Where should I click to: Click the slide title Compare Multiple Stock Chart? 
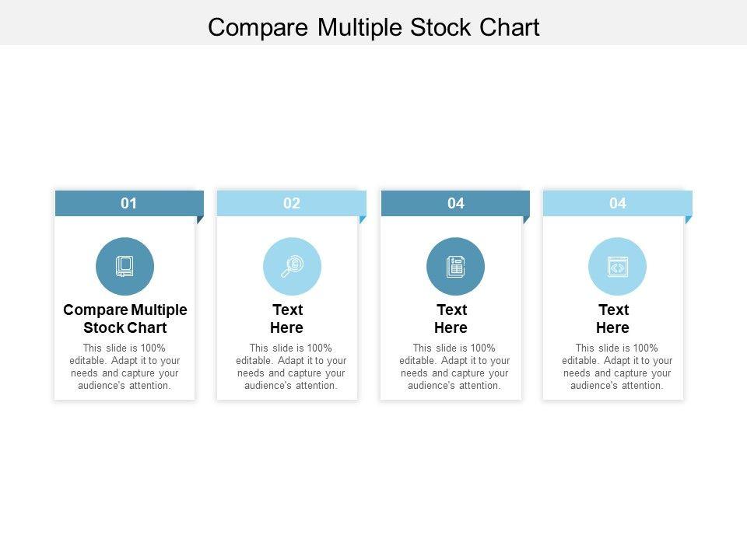(373, 27)
